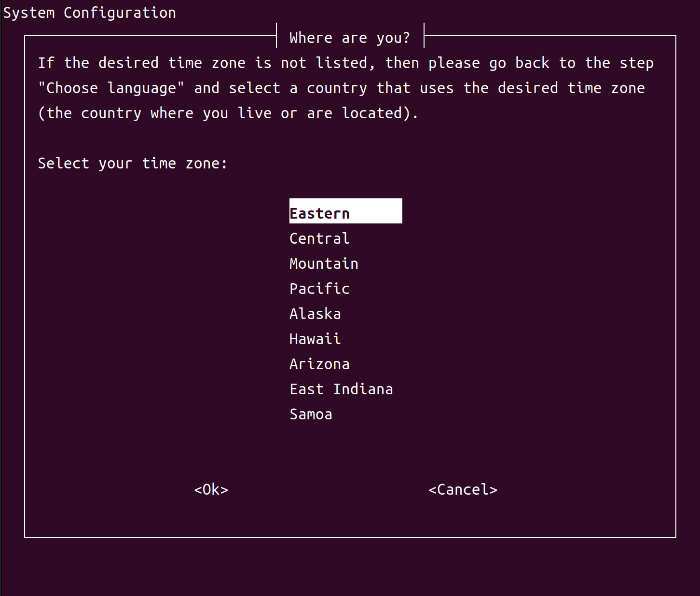Choose the Hawaii time zone

coord(315,338)
